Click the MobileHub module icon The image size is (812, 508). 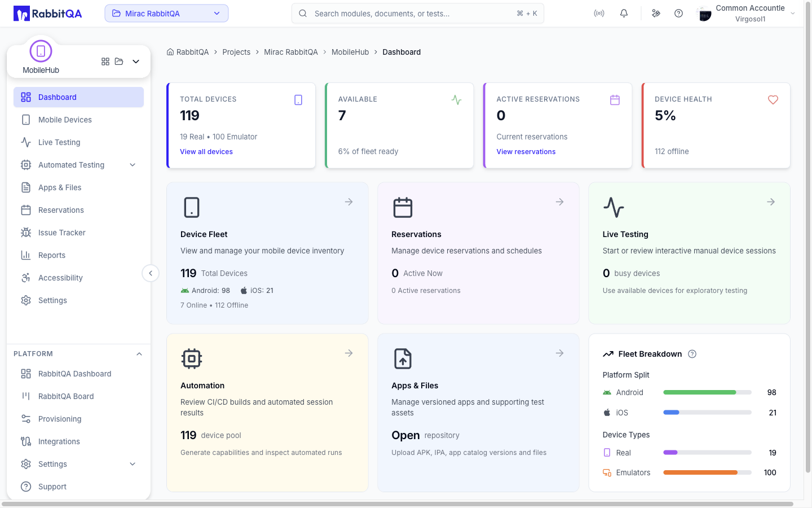(x=41, y=51)
